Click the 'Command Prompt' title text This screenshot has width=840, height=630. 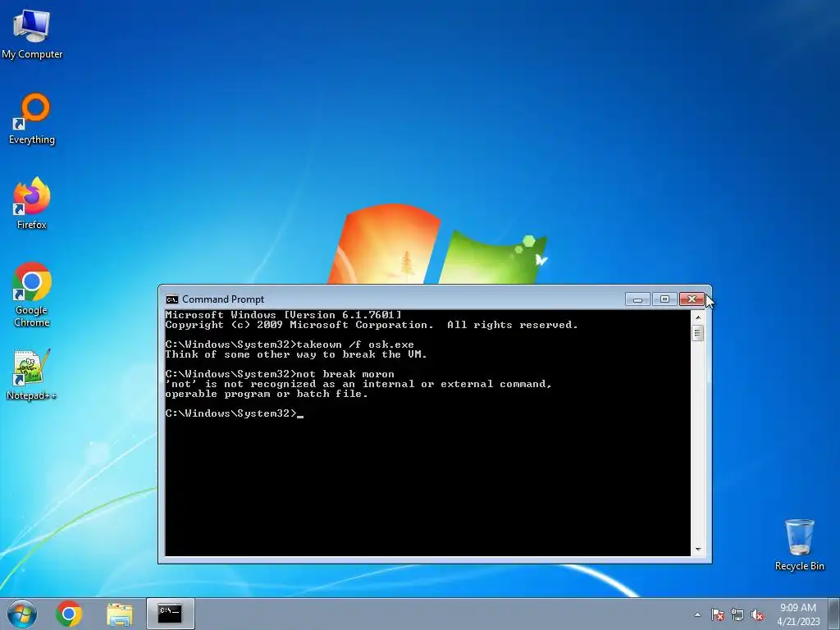pyautogui.click(x=223, y=299)
